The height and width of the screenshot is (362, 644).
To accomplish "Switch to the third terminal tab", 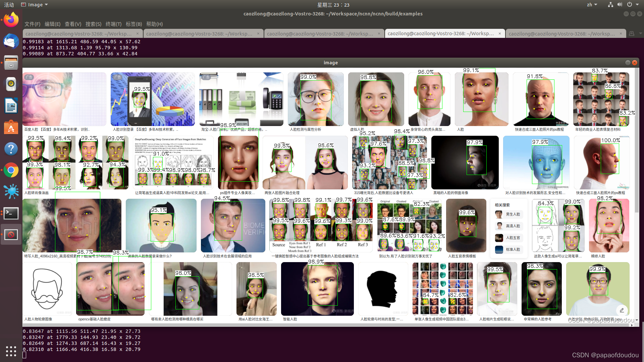I will coord(324,34).
